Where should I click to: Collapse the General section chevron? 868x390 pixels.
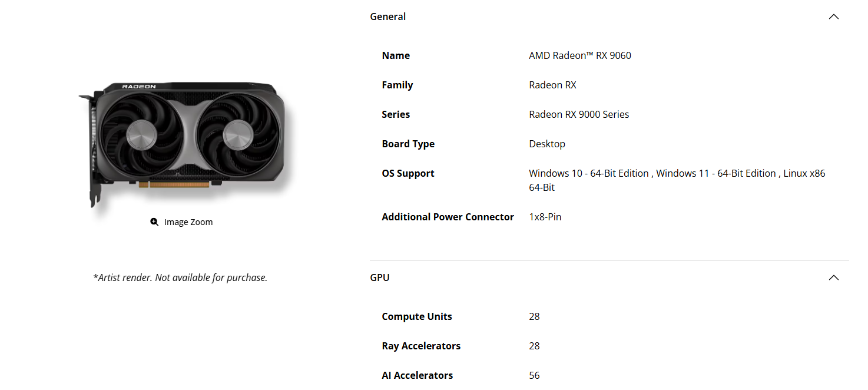click(x=833, y=16)
